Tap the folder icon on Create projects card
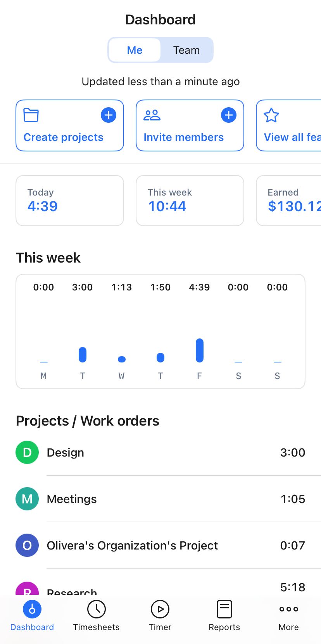The image size is (321, 644). click(x=31, y=115)
